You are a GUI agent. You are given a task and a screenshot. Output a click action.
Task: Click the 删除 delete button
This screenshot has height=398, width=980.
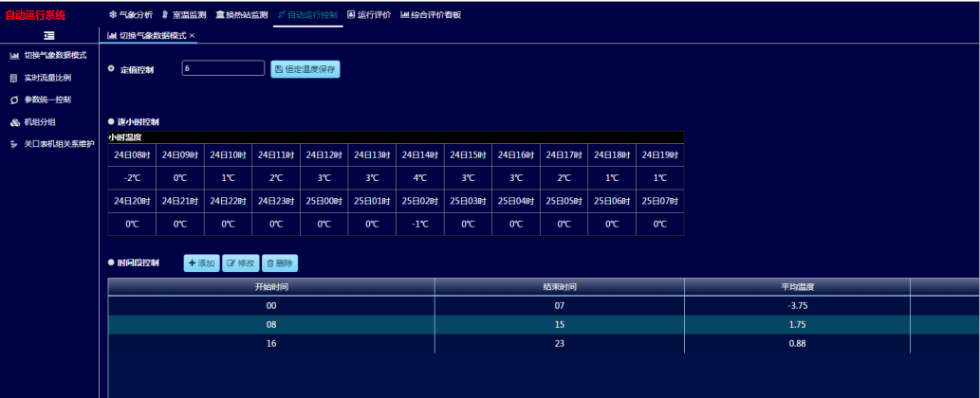click(x=280, y=262)
